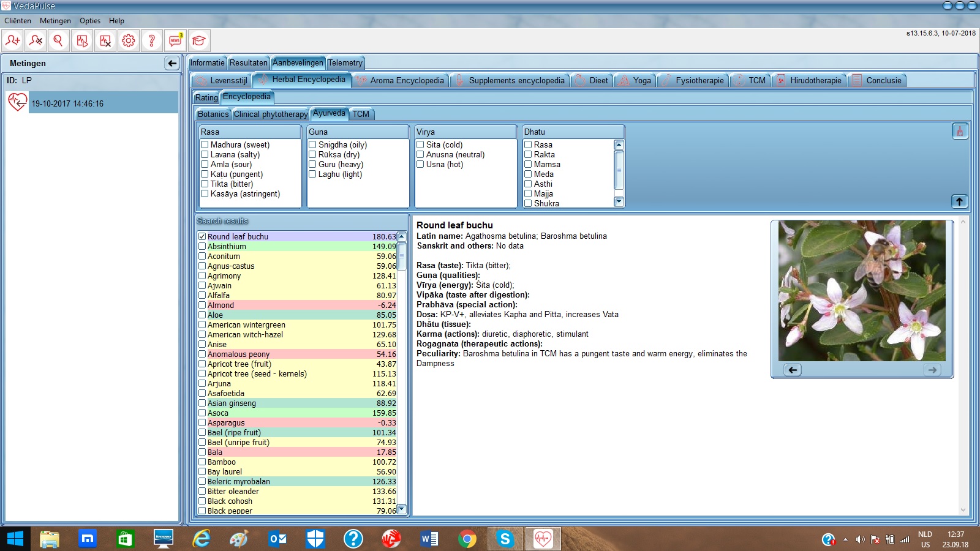Click the search results scroll-up arrow
The image size is (980, 551).
pyautogui.click(x=402, y=236)
